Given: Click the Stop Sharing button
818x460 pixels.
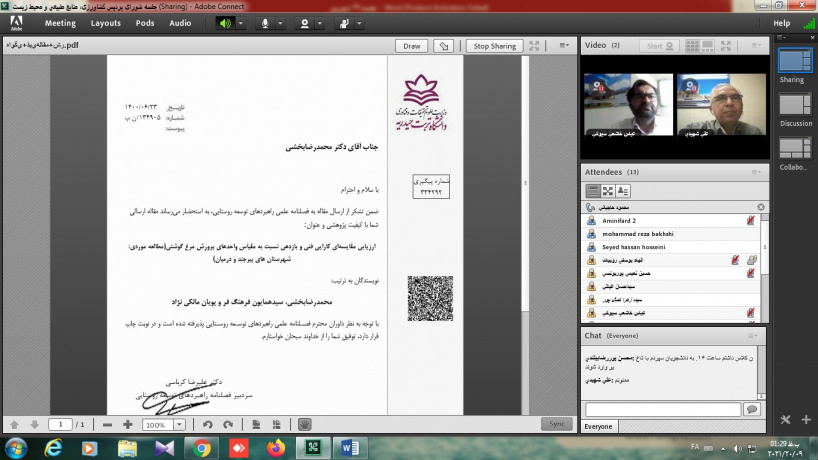Looking at the screenshot, I should (495, 46).
